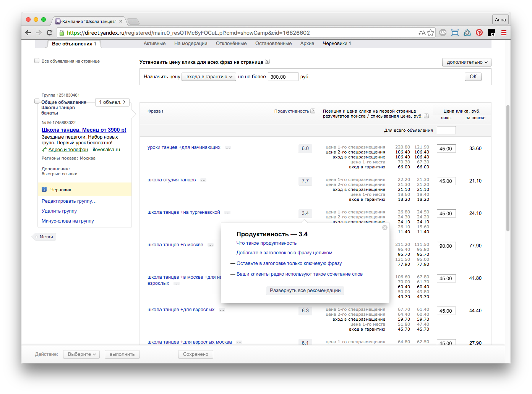532x394 pixels.
Task: Open the Pinterest extension icon
Action: pyautogui.click(x=479, y=33)
